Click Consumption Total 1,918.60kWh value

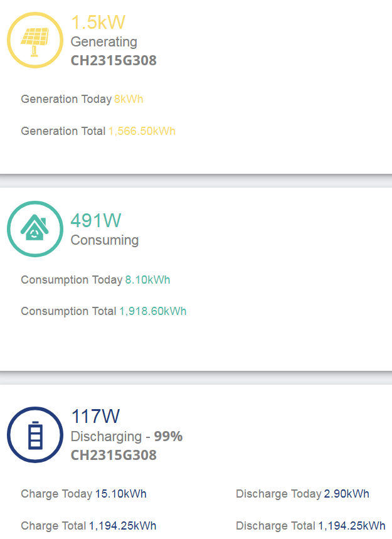pos(152,311)
